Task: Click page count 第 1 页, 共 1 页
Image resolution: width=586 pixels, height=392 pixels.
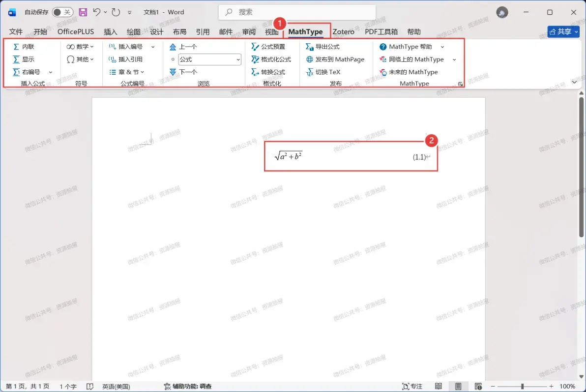Action: 27,387
